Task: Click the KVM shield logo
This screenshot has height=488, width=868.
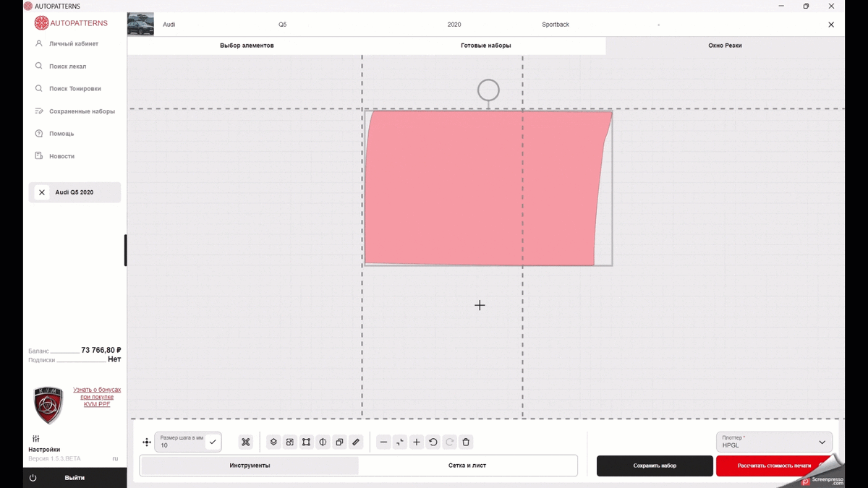Action: click(x=48, y=405)
